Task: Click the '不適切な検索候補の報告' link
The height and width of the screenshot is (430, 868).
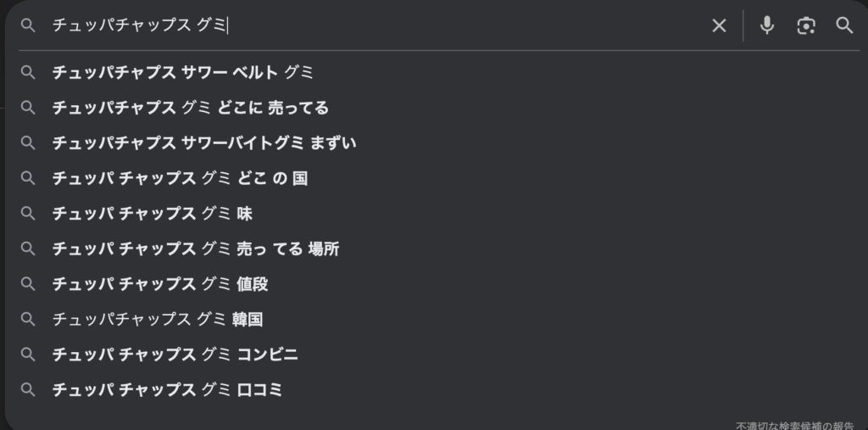Action: (x=794, y=425)
